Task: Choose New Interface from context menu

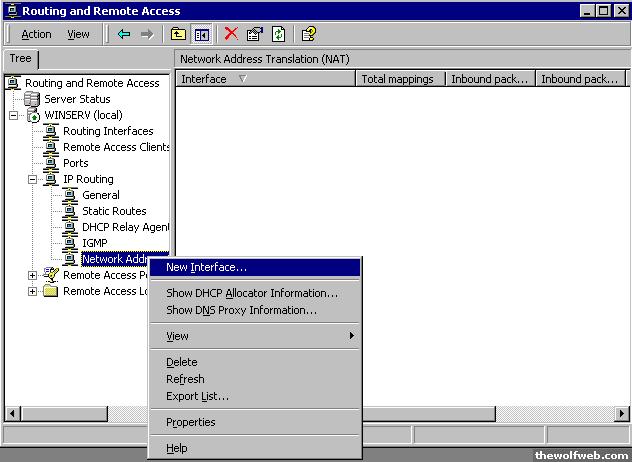Action: pyautogui.click(x=206, y=267)
